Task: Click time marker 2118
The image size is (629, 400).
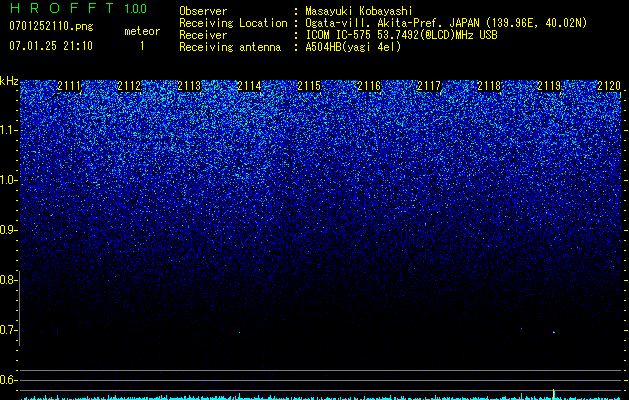Action: (489, 86)
